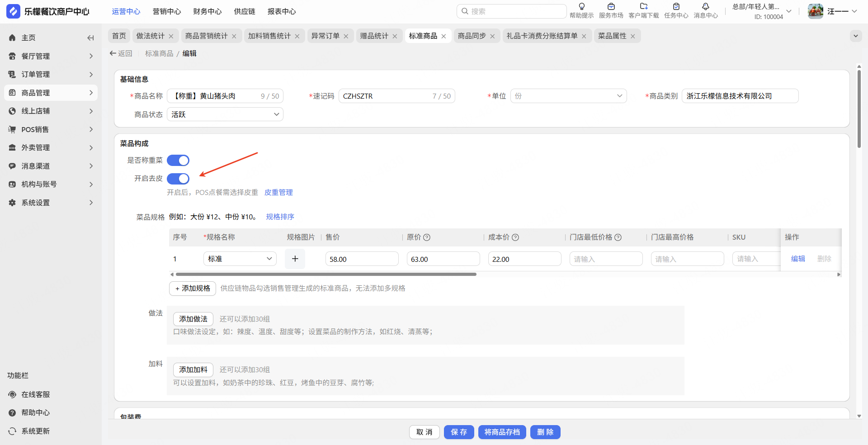Click the 原价 help question icon

pos(427,237)
